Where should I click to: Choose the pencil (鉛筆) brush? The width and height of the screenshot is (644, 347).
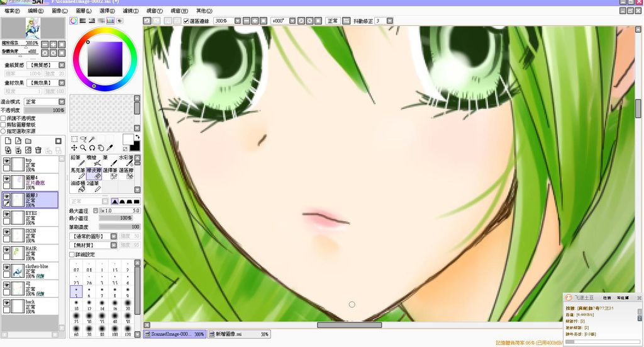pos(77,161)
